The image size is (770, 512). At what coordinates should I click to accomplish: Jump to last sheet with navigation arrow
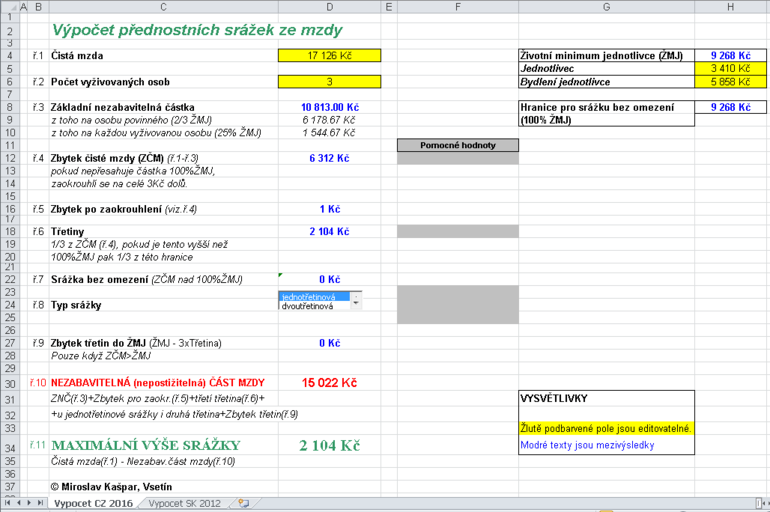(x=40, y=503)
